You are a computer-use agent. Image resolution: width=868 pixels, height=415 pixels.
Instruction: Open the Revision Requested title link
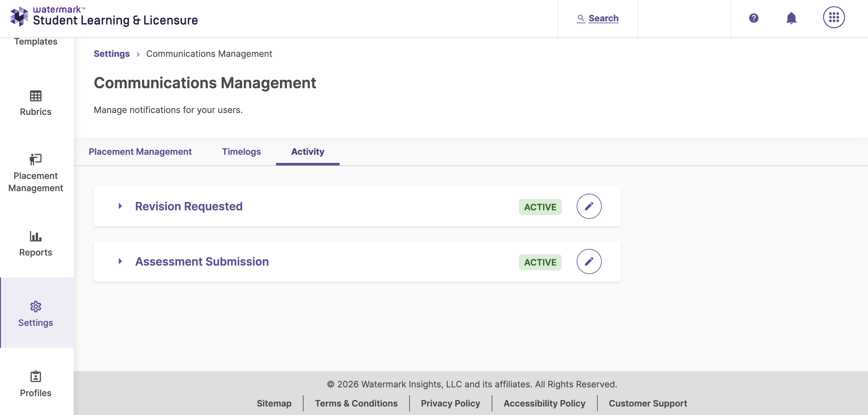(x=189, y=206)
